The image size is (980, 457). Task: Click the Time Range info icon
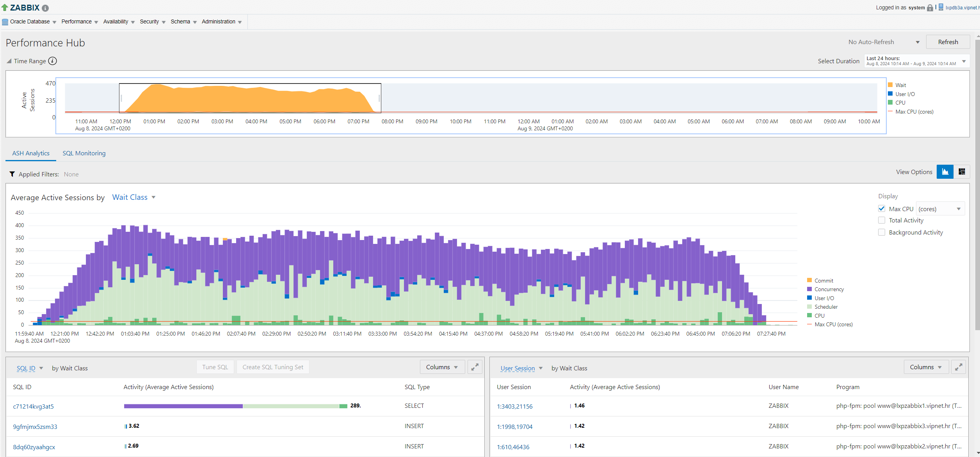click(x=52, y=61)
